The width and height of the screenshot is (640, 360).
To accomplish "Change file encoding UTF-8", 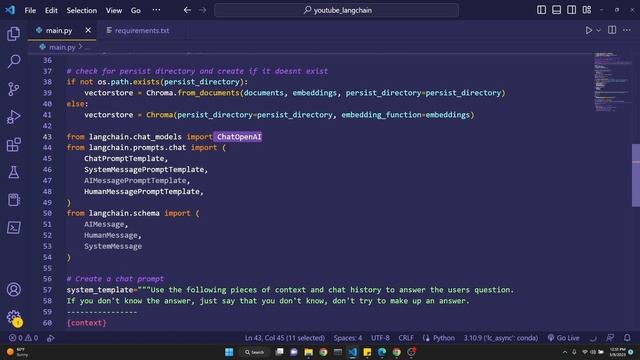I will click(x=380, y=338).
